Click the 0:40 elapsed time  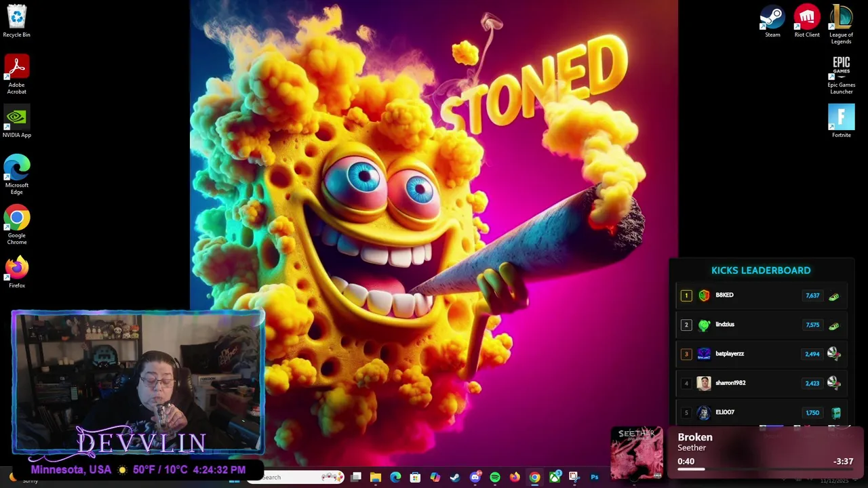coord(686,462)
